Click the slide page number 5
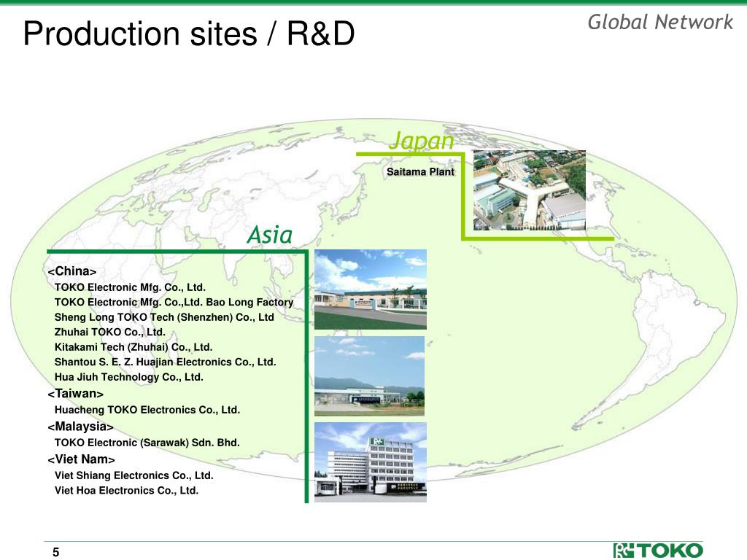747x560 pixels. pos(55,552)
